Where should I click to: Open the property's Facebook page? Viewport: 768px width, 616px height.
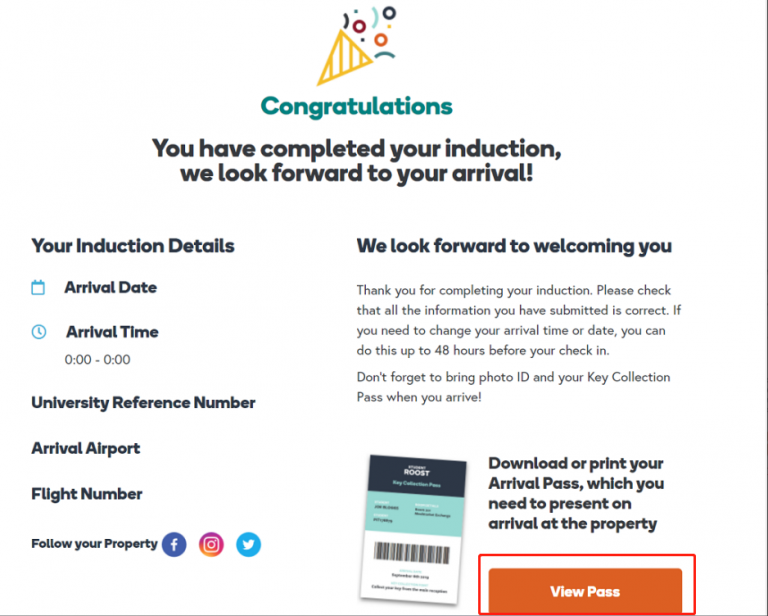(174, 544)
